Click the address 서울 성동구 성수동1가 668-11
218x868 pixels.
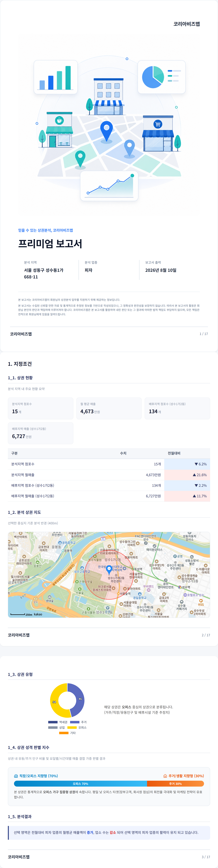coord(44,274)
